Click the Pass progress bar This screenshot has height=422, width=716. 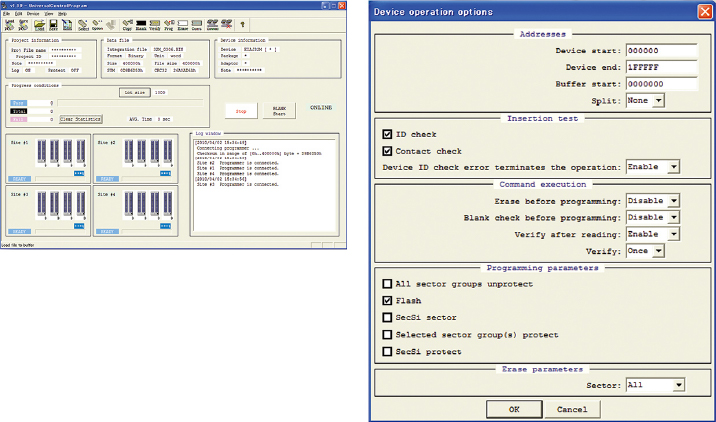click(131, 103)
